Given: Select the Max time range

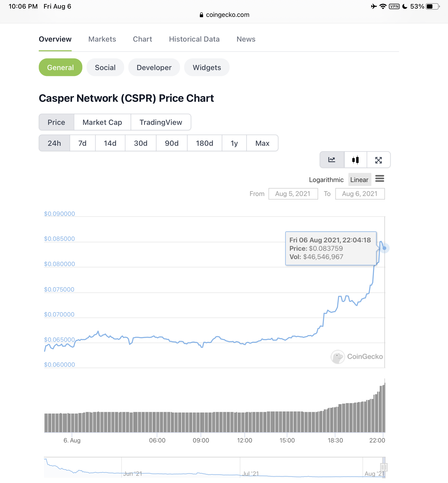Looking at the screenshot, I should 262,143.
